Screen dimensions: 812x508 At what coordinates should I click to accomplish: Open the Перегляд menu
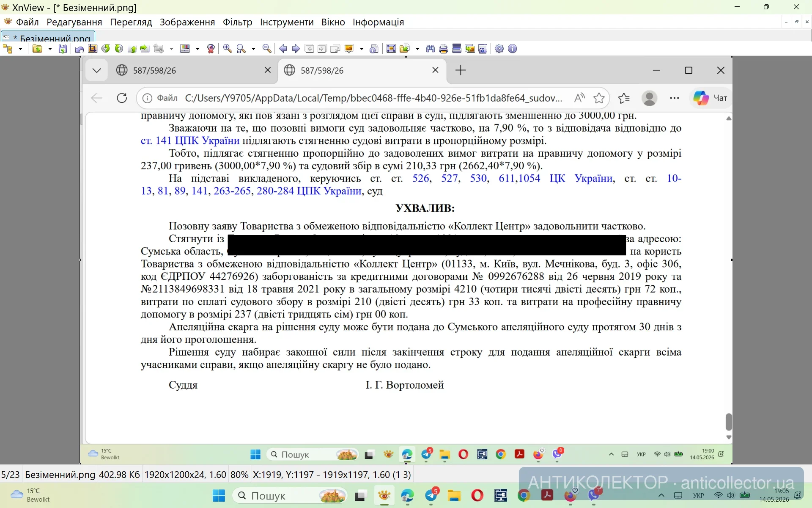coord(131,22)
